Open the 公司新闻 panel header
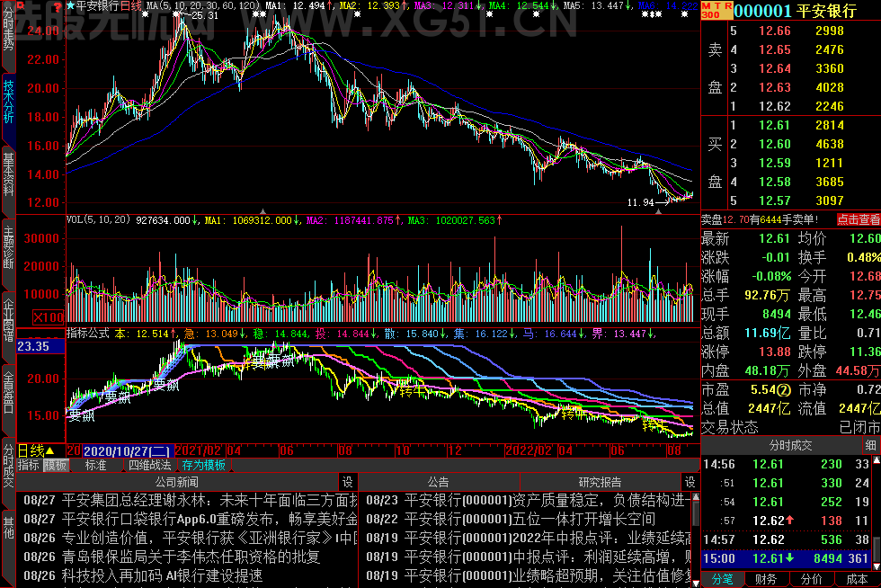The width and height of the screenshot is (881, 588). [177, 482]
